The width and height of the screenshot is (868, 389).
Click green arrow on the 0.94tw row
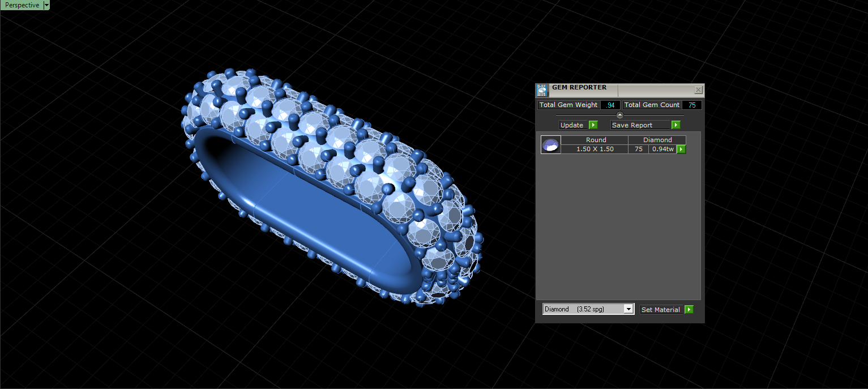[681, 149]
